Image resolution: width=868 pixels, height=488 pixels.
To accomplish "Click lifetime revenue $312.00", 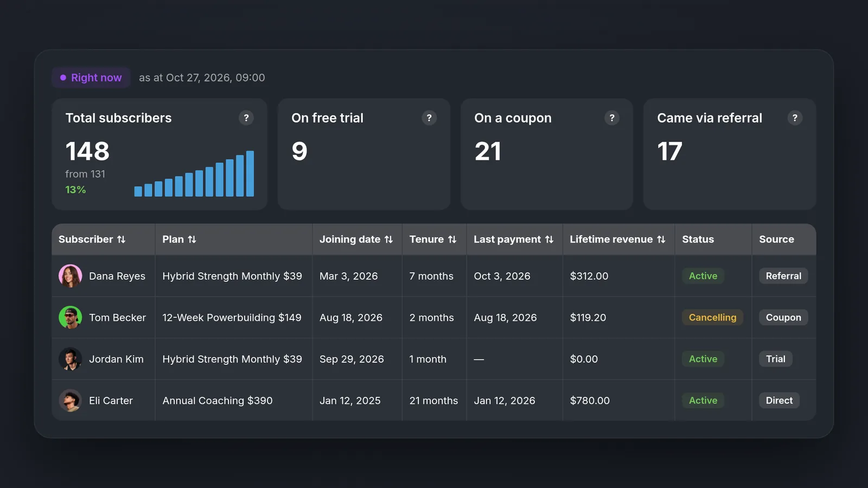I will [x=589, y=276].
